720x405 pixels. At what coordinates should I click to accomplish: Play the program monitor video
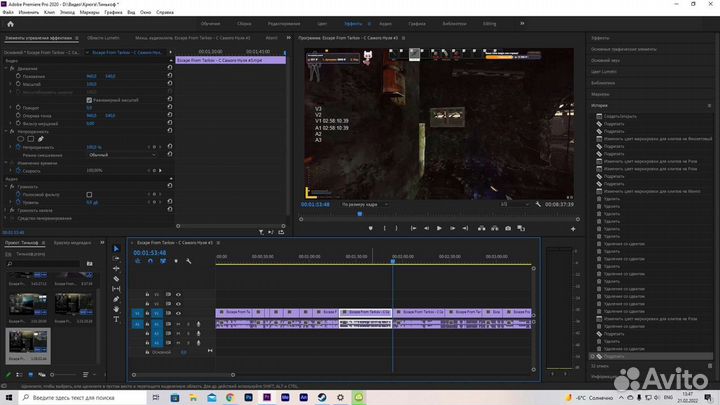pos(439,228)
